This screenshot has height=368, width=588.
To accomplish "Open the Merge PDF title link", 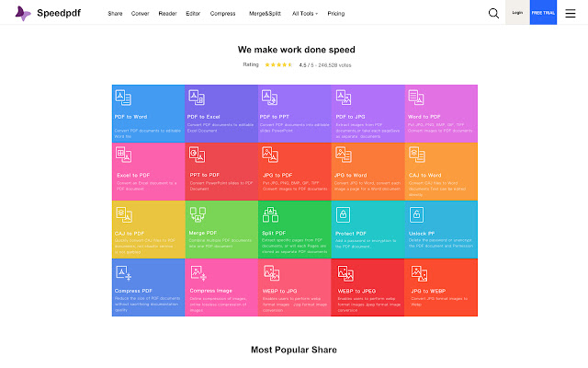I will 203,233.
